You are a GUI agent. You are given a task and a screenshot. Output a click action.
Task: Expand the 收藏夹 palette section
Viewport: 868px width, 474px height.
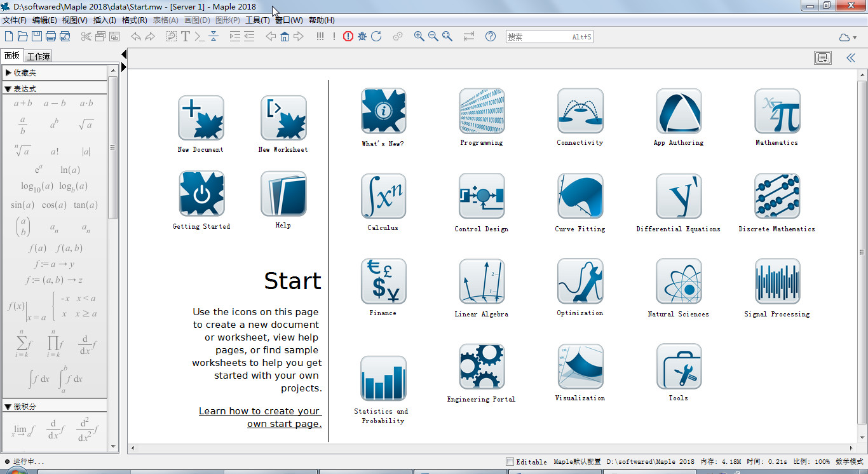click(8, 73)
